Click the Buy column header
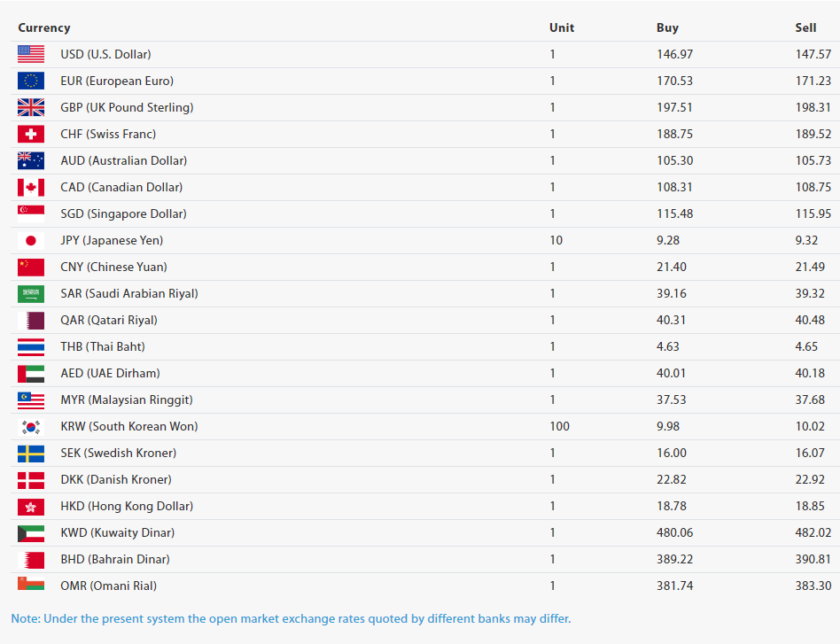Viewport: 840px width, 644px height. point(667,27)
